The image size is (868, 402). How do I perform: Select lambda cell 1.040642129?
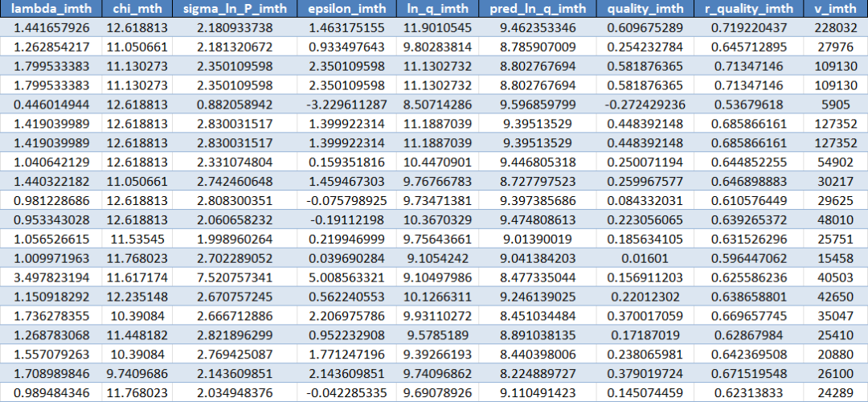click(51, 162)
